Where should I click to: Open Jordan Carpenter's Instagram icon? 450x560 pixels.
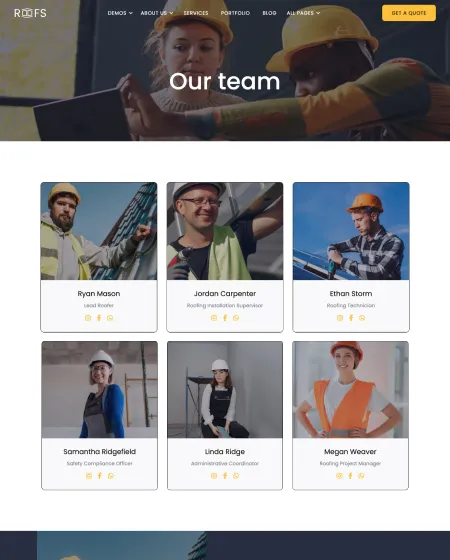[214, 318]
